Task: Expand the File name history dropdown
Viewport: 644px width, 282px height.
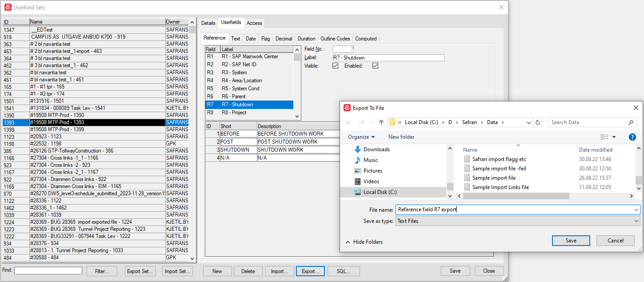Action: pos(636,210)
